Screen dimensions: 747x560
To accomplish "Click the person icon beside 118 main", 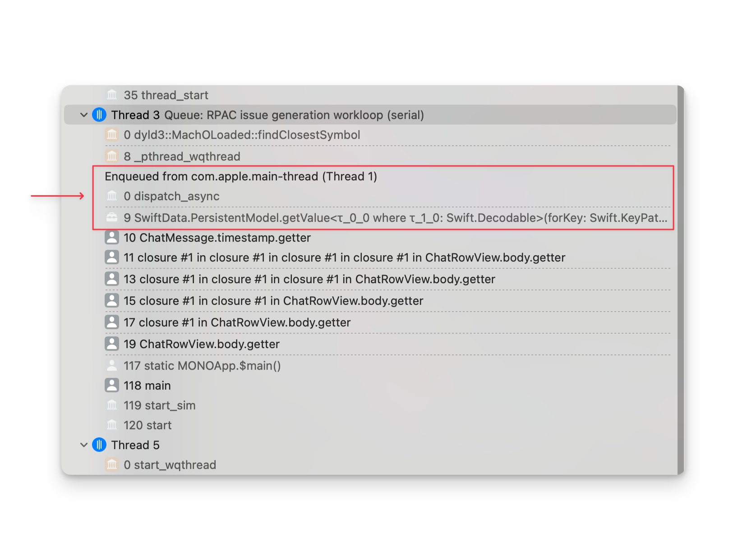I will click(112, 386).
